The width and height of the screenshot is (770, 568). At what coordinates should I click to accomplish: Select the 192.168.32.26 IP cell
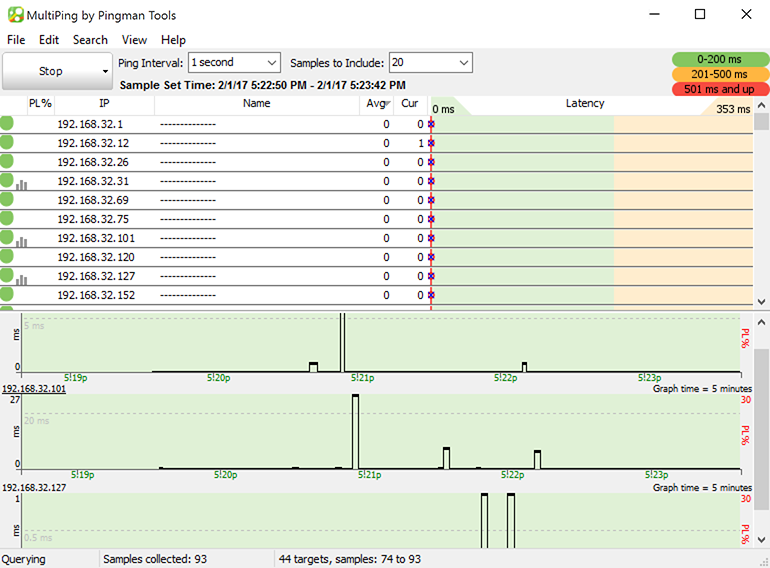coord(93,162)
